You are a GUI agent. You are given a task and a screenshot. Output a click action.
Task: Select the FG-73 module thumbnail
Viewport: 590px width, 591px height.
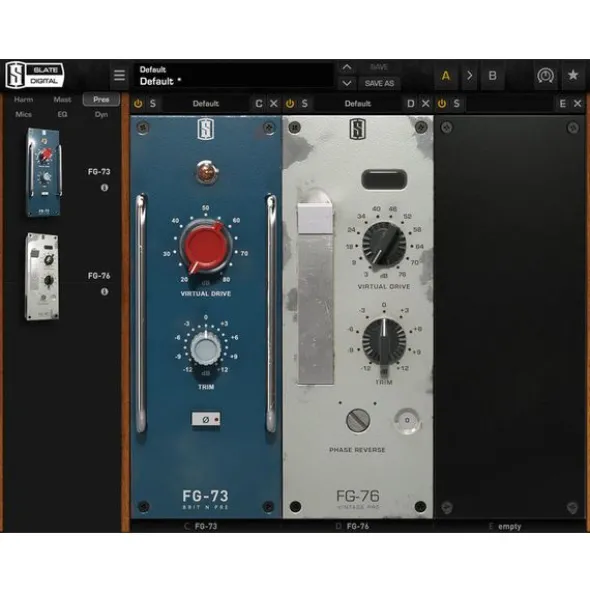pyautogui.click(x=43, y=173)
